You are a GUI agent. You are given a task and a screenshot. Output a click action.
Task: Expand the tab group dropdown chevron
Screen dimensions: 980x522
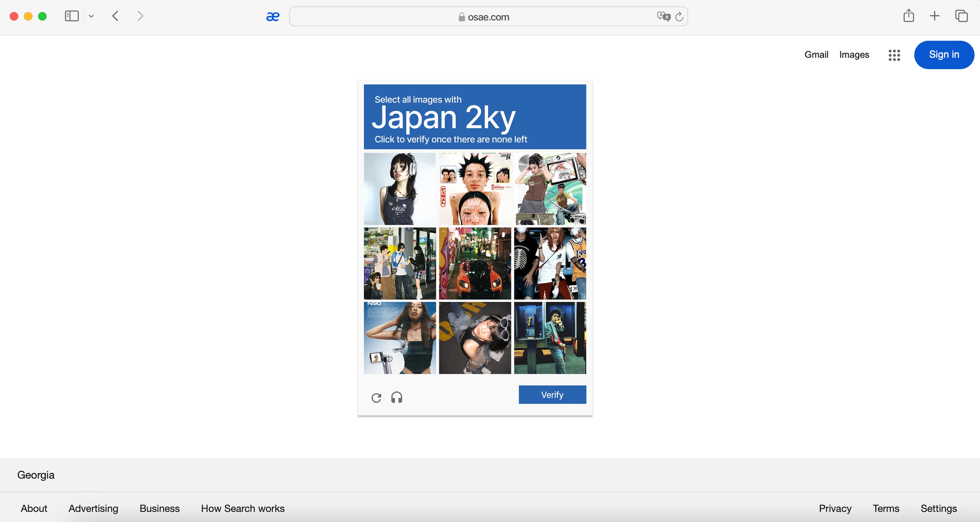pyautogui.click(x=91, y=16)
